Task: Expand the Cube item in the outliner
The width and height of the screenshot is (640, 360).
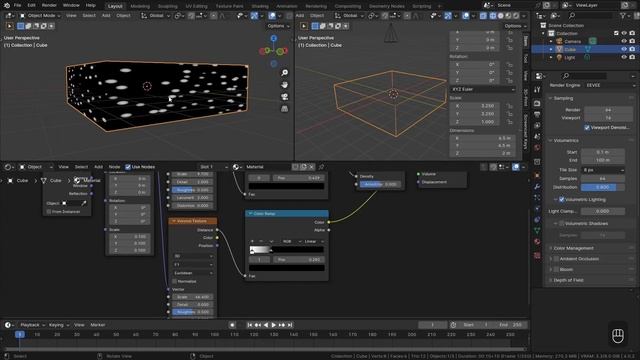Action: [551, 49]
